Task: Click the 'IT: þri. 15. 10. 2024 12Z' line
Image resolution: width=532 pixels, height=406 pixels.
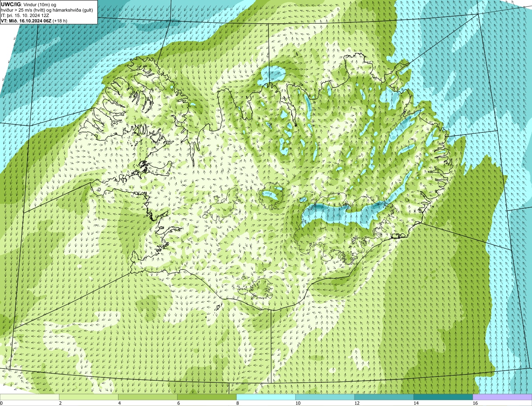Action: click(x=25, y=15)
